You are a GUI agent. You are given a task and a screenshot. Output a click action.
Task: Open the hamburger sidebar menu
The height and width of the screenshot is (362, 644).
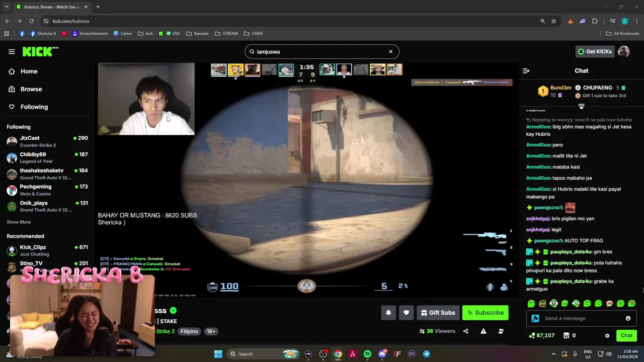[x=12, y=51]
